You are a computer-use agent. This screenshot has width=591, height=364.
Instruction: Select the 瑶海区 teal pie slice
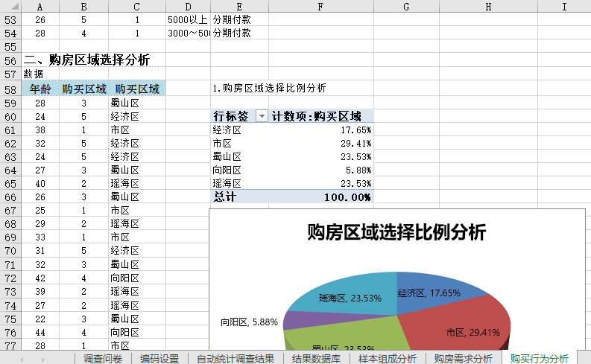[343, 294]
